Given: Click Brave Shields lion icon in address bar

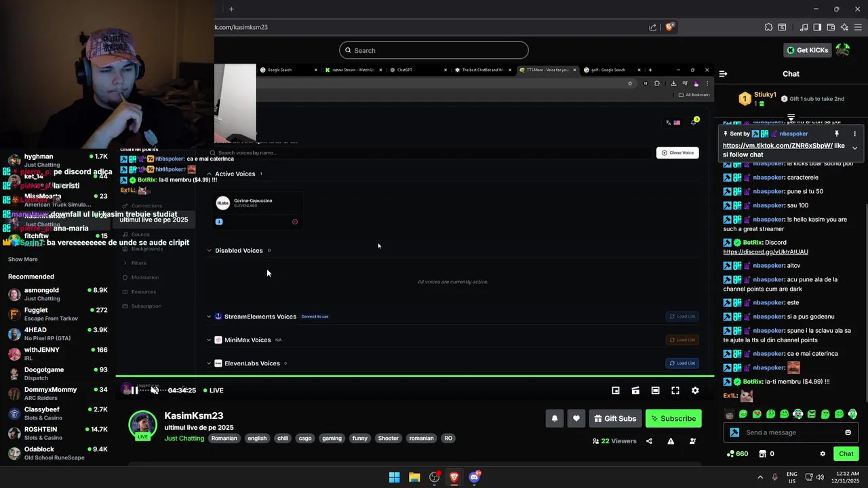Looking at the screenshot, I should 669,27.
